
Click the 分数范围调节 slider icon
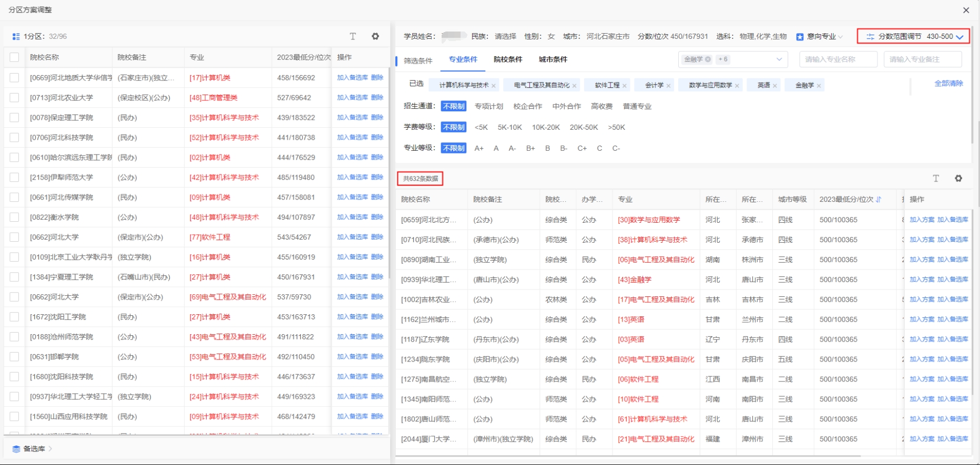[871, 37]
